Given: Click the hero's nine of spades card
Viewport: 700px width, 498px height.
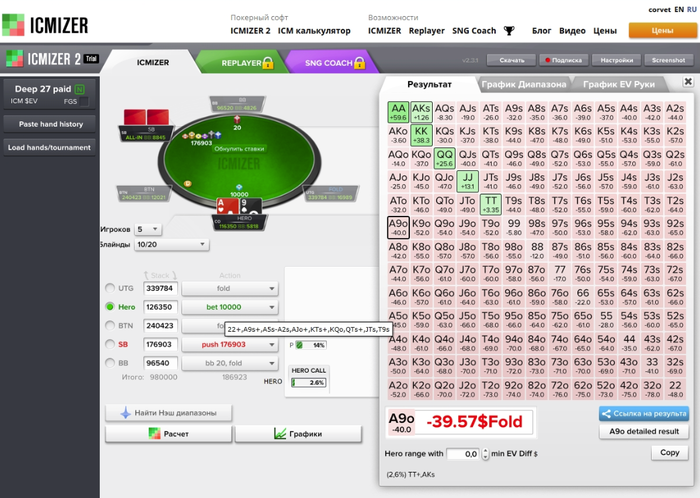Looking at the screenshot, I should (x=250, y=206).
